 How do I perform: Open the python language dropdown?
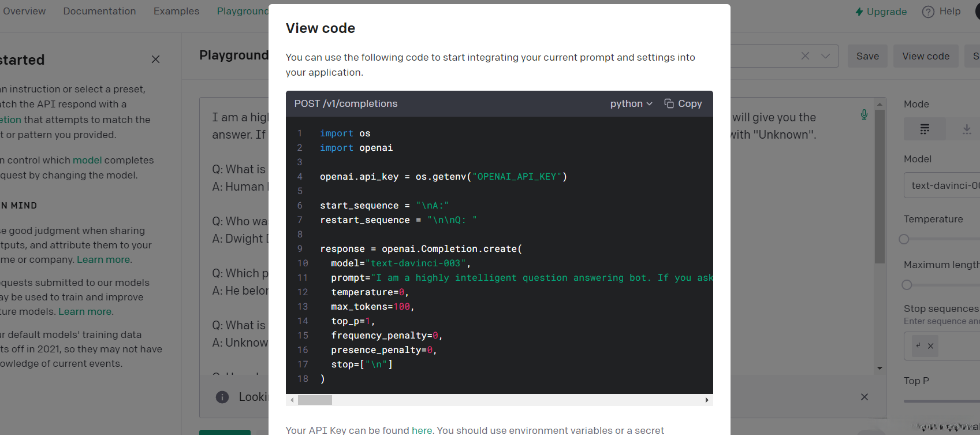(631, 103)
